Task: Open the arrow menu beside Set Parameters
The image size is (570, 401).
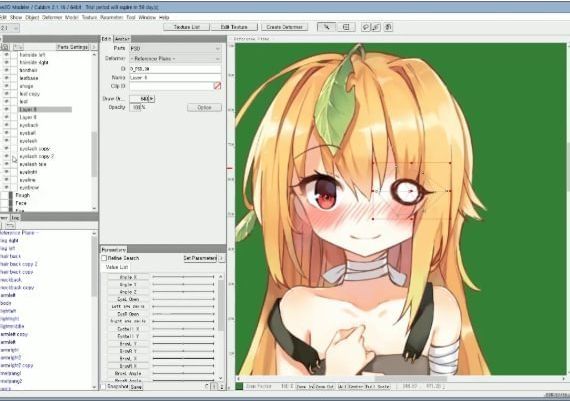Action: tap(221, 258)
